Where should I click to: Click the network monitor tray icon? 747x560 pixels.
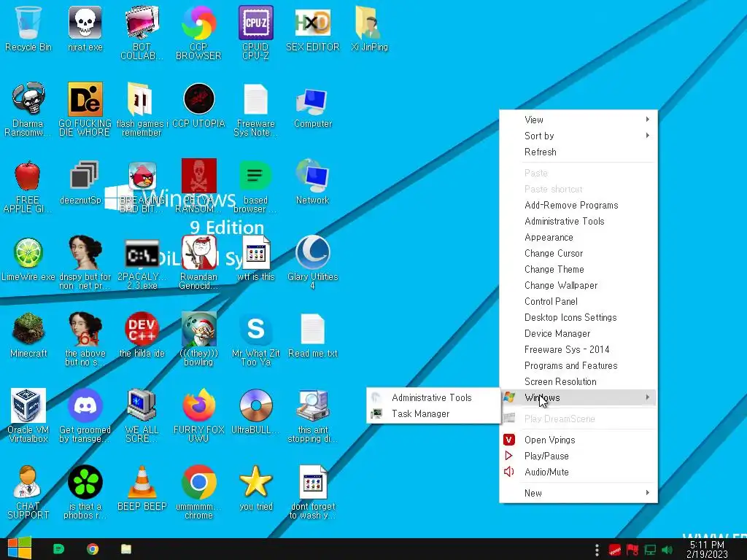tap(650, 550)
